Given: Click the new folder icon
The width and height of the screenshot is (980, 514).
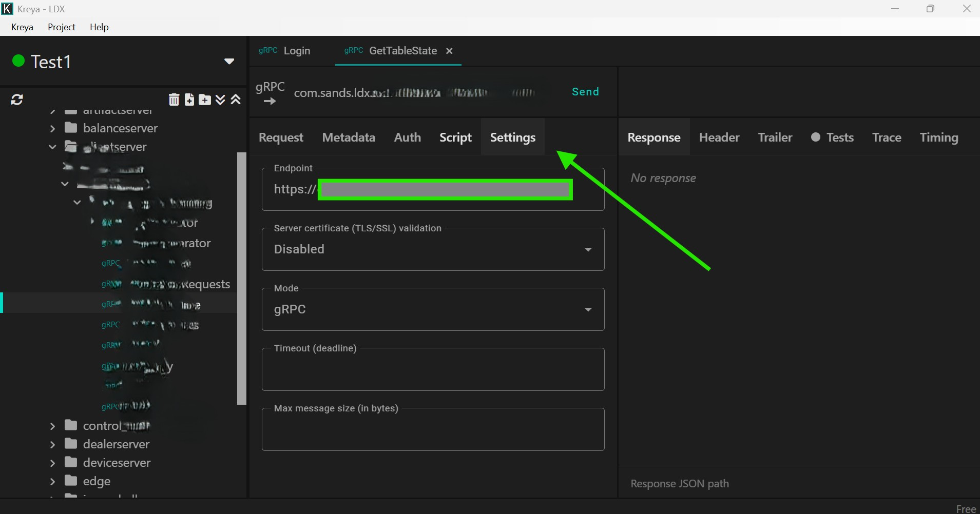Looking at the screenshot, I should 205,100.
